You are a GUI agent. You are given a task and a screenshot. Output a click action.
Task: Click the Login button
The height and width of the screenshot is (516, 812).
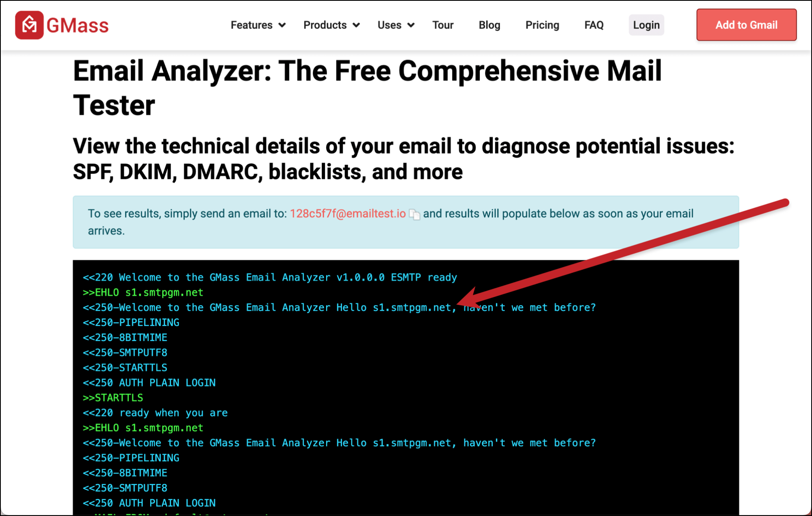coord(646,24)
